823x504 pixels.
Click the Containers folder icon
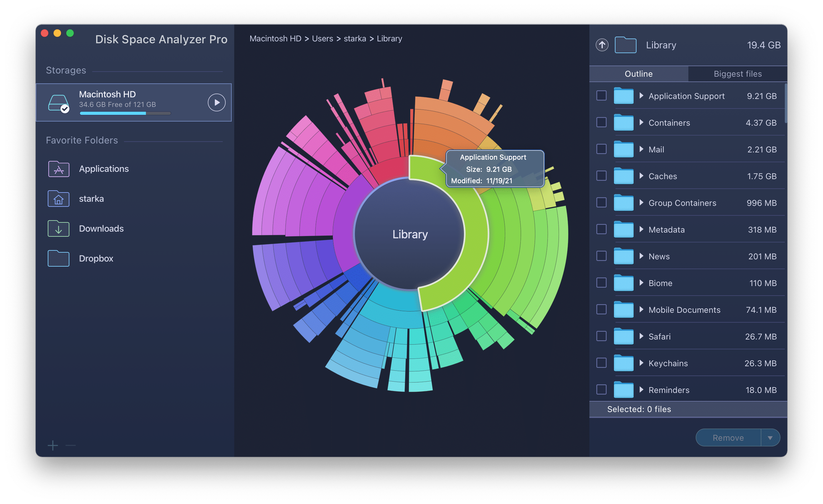tap(623, 122)
